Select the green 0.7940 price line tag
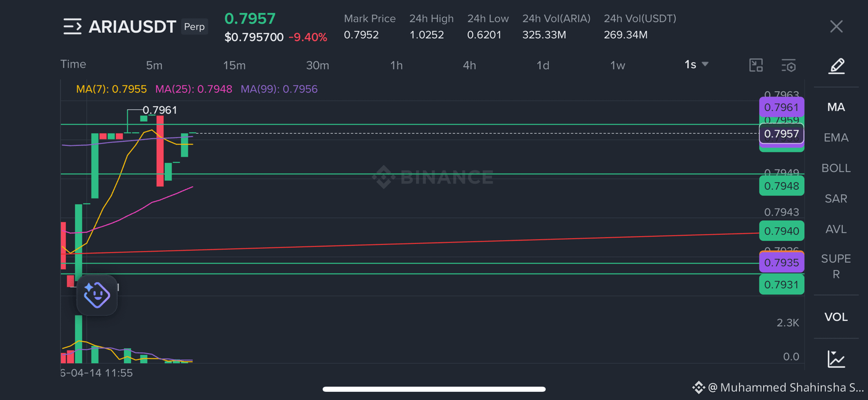Image resolution: width=868 pixels, height=400 pixels. tap(781, 231)
